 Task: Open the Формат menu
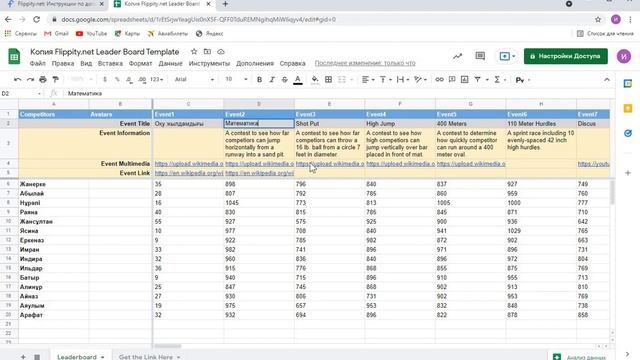point(140,64)
